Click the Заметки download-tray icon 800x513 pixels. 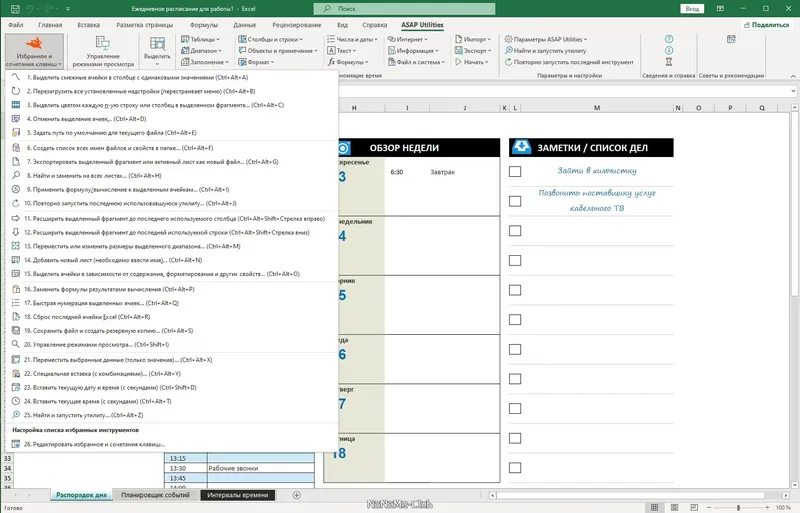(521, 147)
